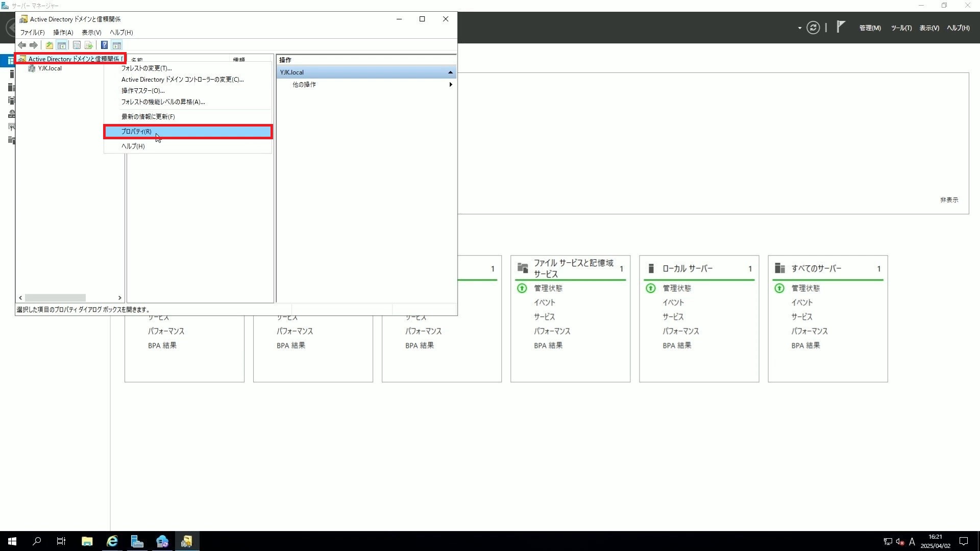Click the ファイル サービスと記憶域サービス tile title
Viewport: 980px width, 551px height.
(574, 268)
